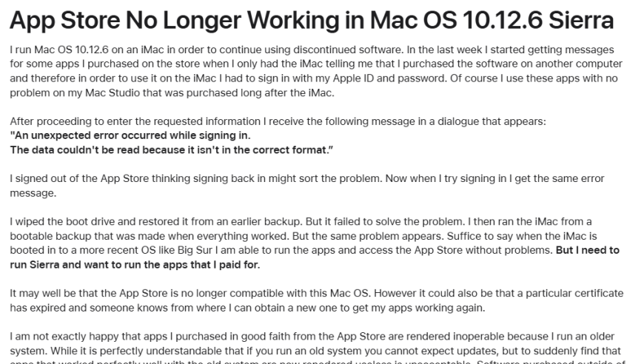Screen dimensions: 644x364
Task: Click the paragraph starting "It may well be that"
Action: point(317,300)
